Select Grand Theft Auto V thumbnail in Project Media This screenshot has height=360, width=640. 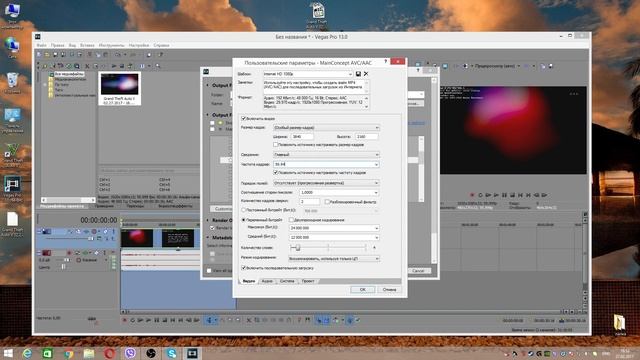[x=120, y=89]
